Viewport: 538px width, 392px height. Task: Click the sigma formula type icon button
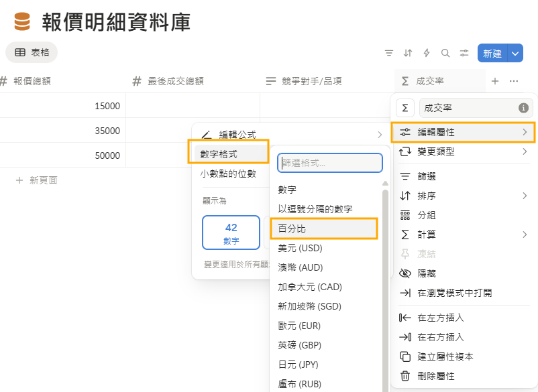(x=405, y=108)
